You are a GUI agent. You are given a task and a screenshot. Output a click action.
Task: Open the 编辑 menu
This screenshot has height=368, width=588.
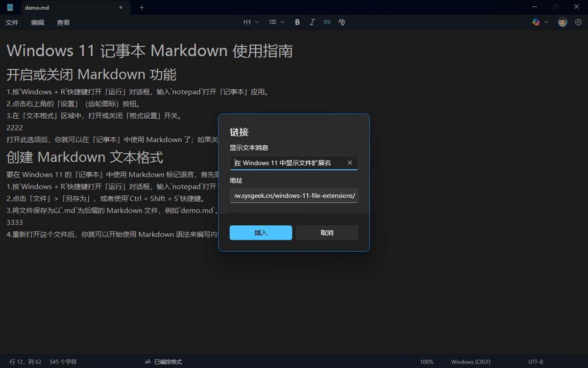[x=38, y=23]
